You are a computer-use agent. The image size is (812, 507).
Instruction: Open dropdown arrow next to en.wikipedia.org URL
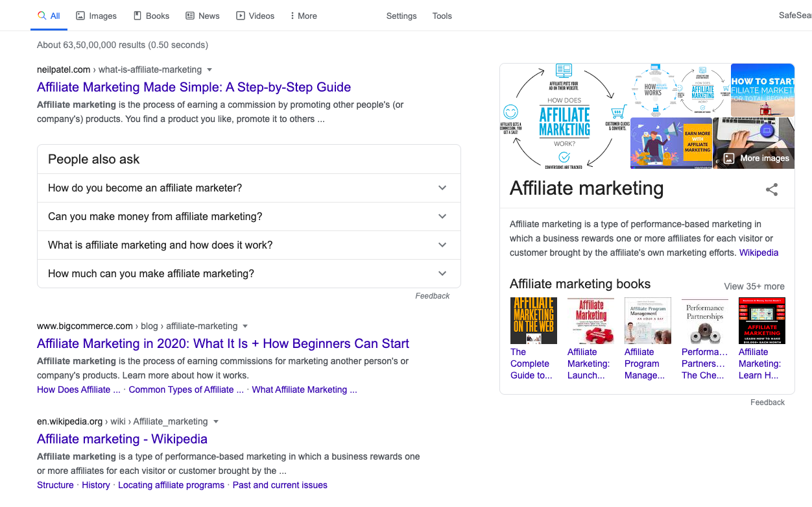pos(215,422)
